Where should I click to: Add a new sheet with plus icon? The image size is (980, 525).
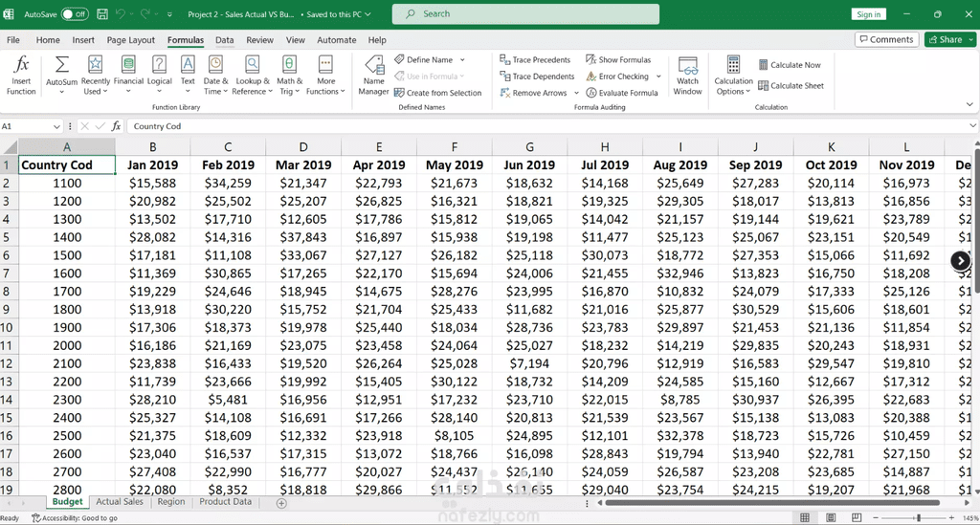(x=281, y=503)
